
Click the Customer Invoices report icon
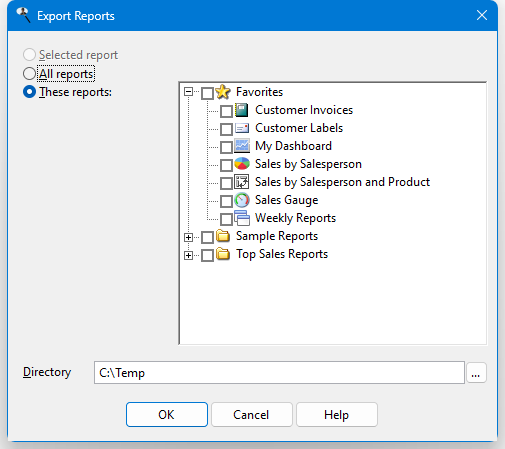(x=242, y=110)
